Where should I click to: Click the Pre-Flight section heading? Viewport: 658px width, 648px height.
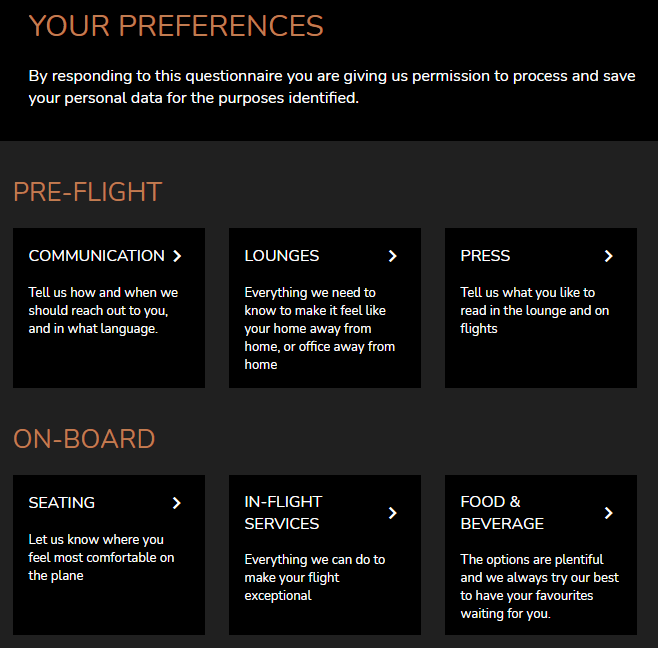coord(87,192)
